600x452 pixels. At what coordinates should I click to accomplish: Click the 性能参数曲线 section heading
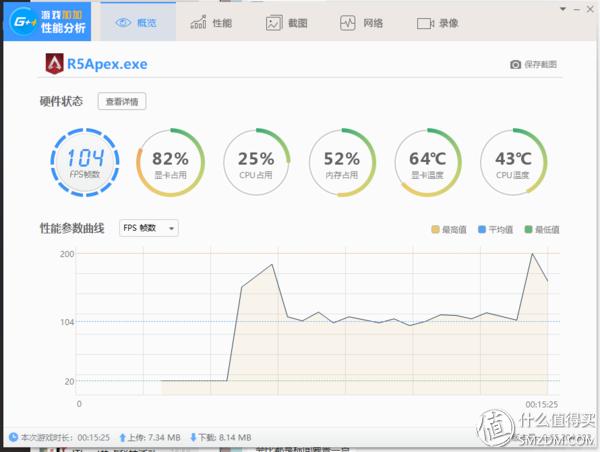pyautogui.click(x=72, y=228)
